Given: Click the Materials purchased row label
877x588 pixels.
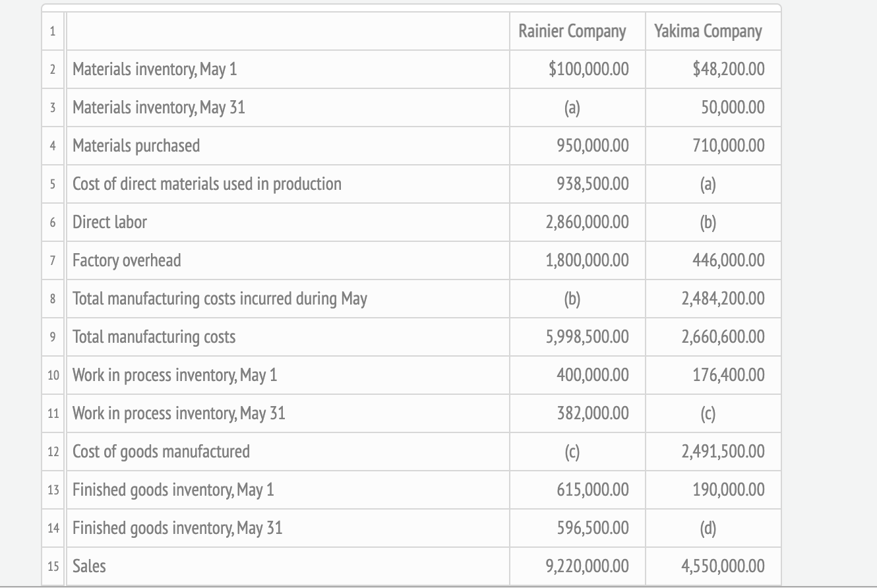Looking at the screenshot, I should [136, 146].
